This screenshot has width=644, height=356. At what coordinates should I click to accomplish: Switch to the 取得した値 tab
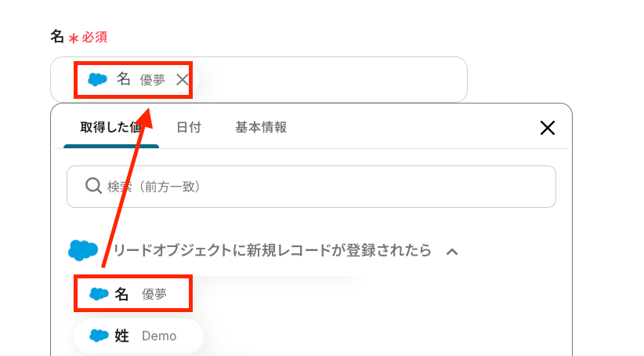[110, 127]
